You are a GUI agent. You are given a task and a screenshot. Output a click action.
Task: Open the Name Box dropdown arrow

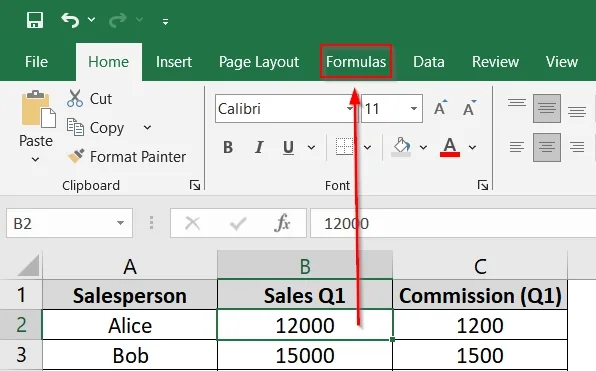[120, 223]
